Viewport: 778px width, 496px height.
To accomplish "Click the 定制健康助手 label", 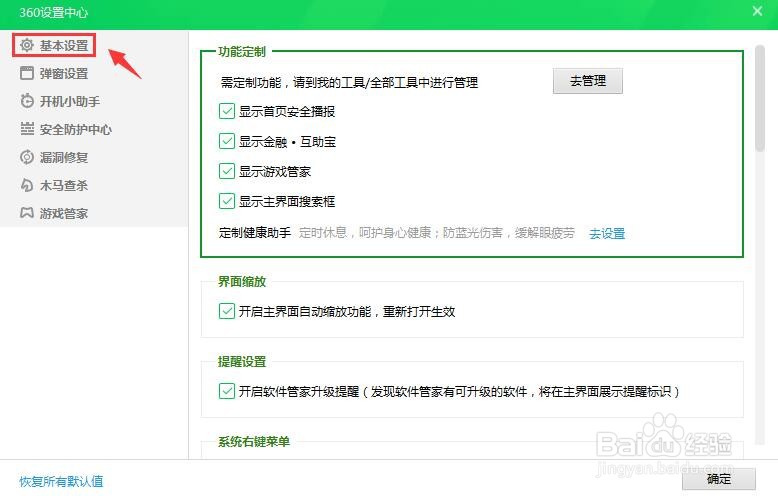I will click(x=255, y=232).
